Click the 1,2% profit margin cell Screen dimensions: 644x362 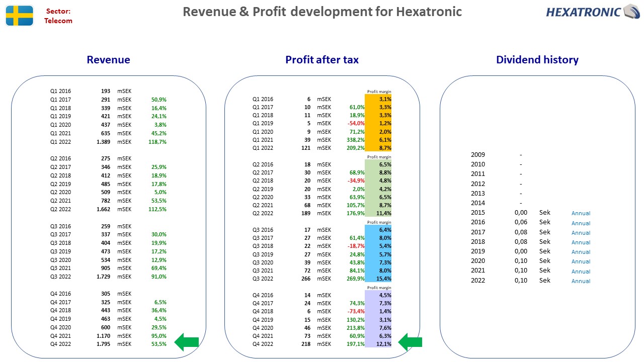tap(378, 123)
